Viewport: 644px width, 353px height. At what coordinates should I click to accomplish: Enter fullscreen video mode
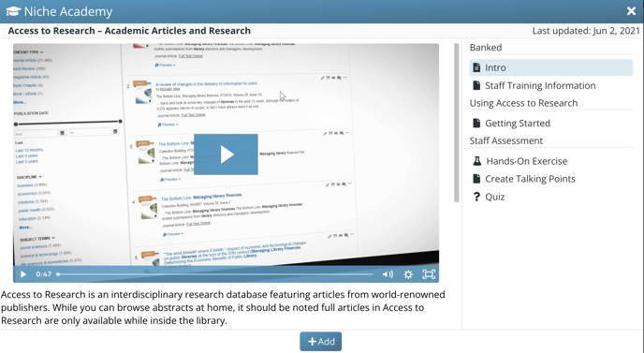[429, 274]
